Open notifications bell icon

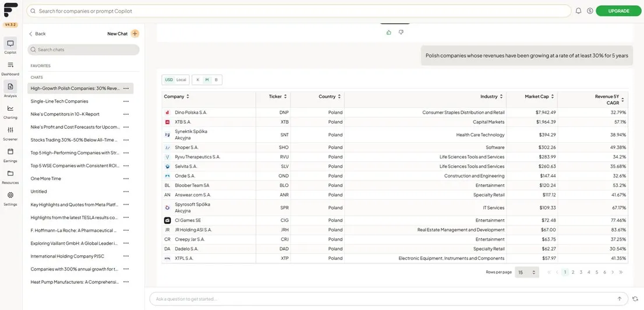pos(578,11)
